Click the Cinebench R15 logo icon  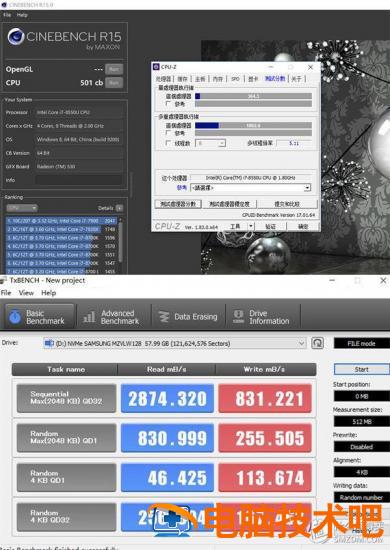click(x=16, y=36)
